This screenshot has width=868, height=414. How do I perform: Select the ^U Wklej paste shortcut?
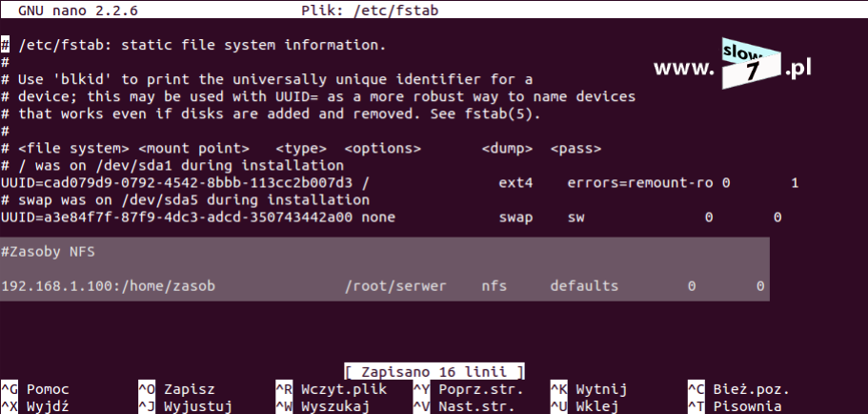pos(584,406)
